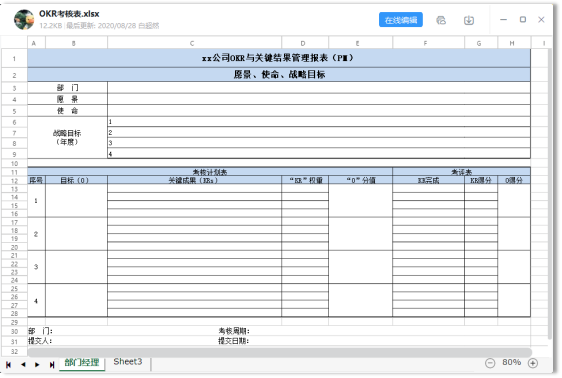Click the O得分 heading cell

pos(514,180)
